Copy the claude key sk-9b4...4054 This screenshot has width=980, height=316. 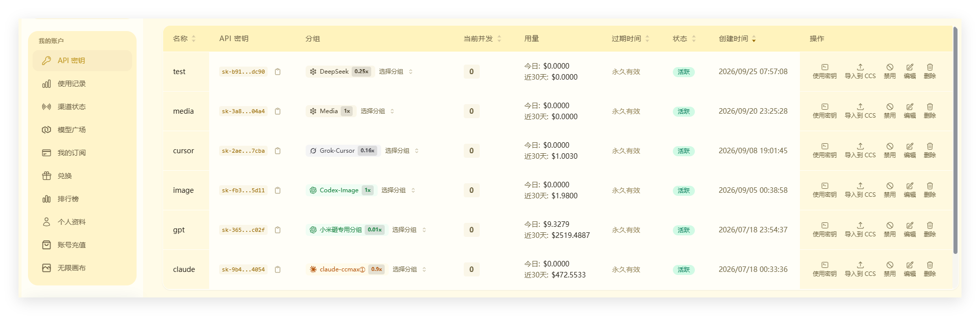click(278, 269)
